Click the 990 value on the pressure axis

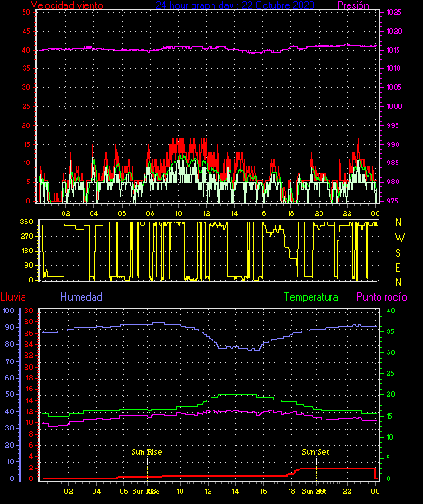click(x=393, y=144)
